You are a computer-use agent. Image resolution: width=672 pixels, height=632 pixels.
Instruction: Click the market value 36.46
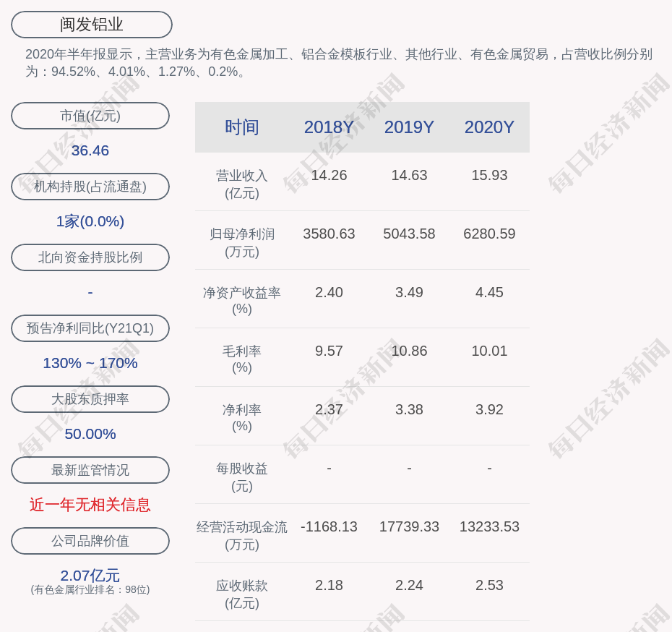click(x=90, y=150)
